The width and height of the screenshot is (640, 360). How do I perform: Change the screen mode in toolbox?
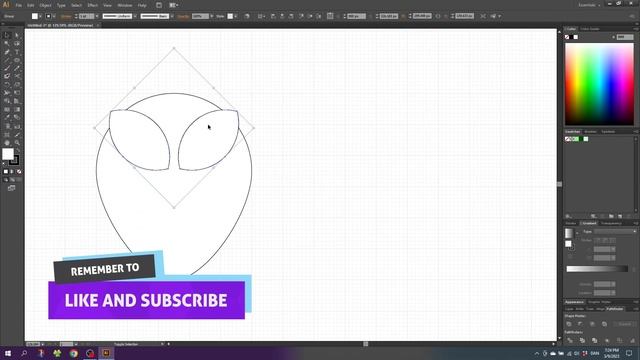[x=11, y=188]
